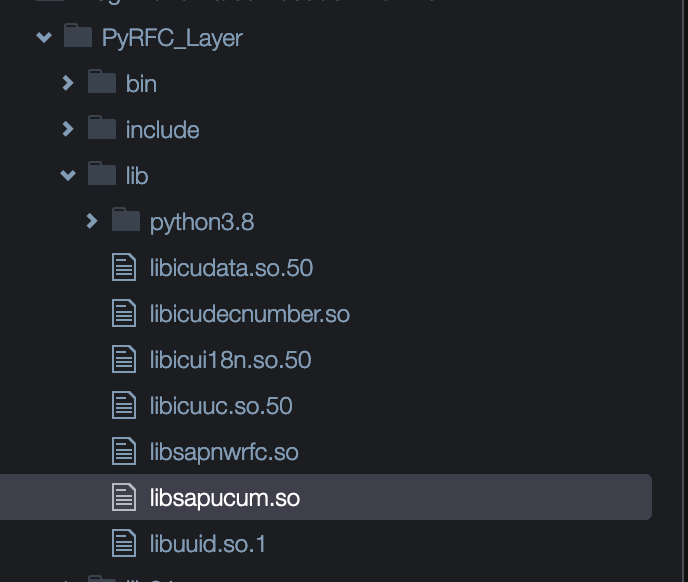Click the libsapucum.so file icon

point(124,497)
